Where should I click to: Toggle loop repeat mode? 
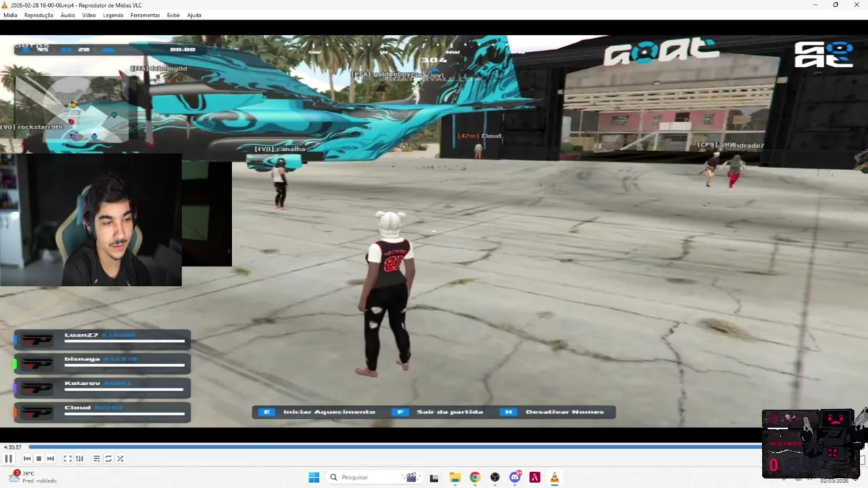click(108, 459)
